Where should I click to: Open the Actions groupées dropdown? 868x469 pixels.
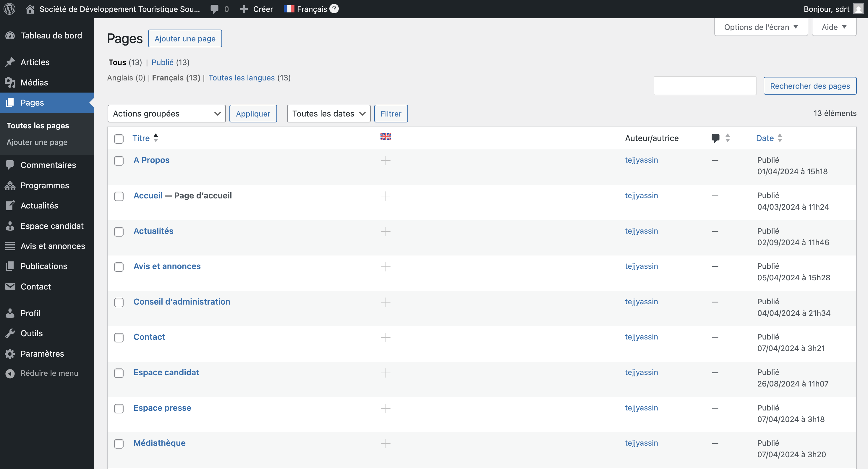(x=166, y=114)
